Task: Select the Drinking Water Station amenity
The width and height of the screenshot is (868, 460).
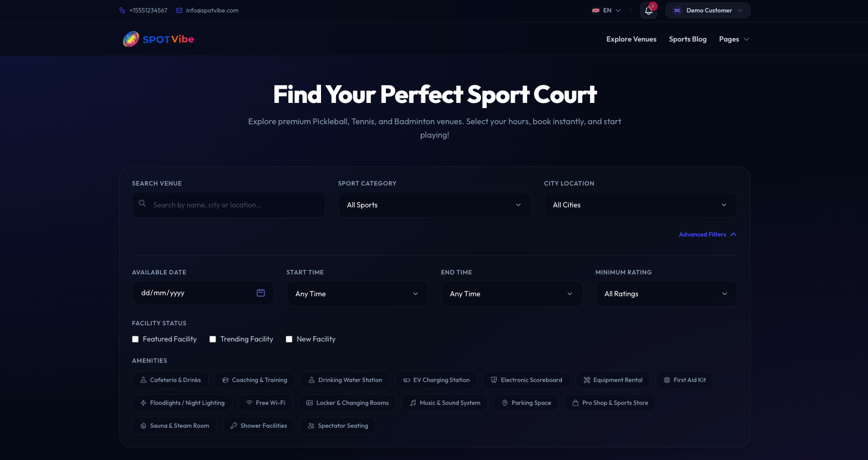Action: click(x=345, y=380)
